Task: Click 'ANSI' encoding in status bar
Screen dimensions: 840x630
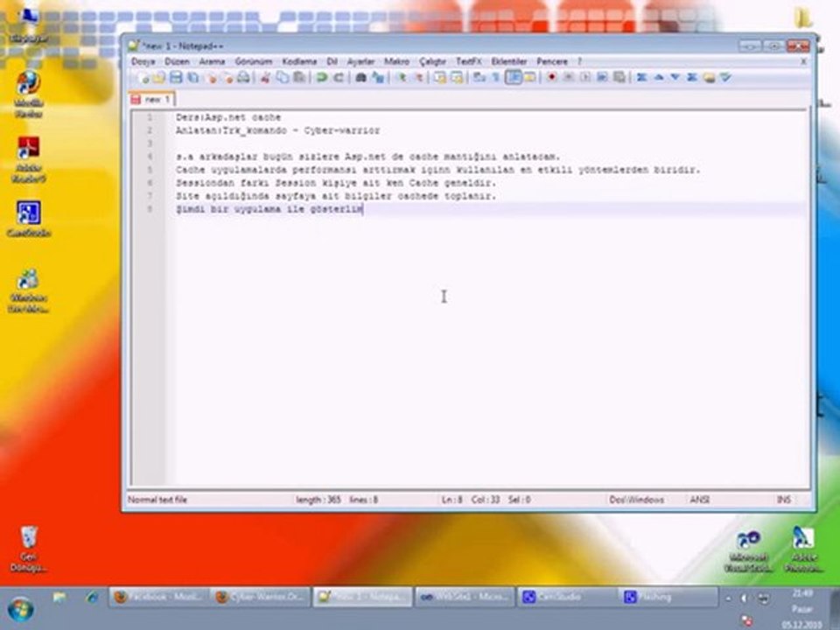Action: [700, 500]
